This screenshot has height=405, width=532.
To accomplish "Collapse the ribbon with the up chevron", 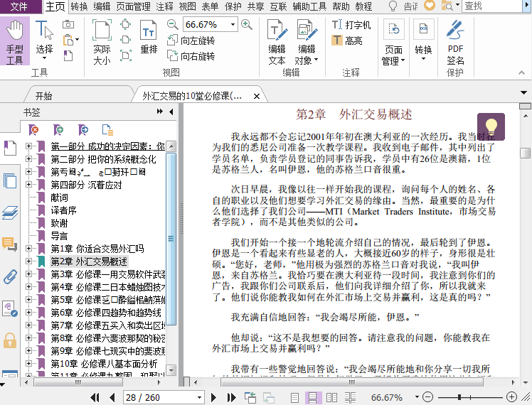I will click(522, 72).
